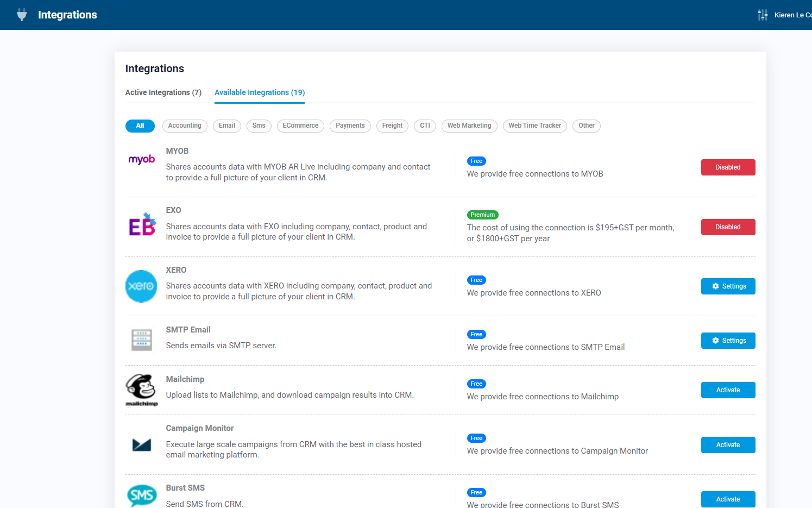Click the SMTP Email title
This screenshot has width=812, height=508.
pos(188,330)
